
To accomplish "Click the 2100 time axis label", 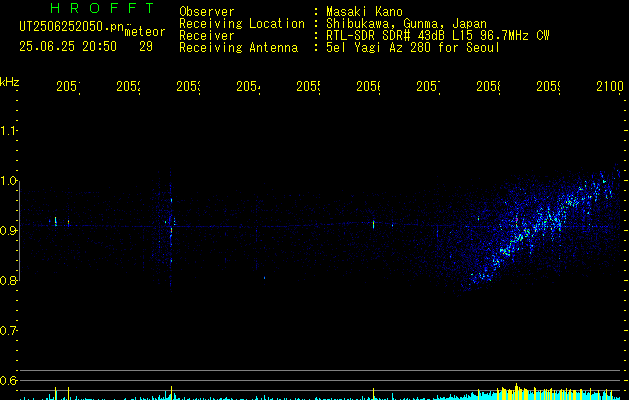I will pyautogui.click(x=610, y=86).
